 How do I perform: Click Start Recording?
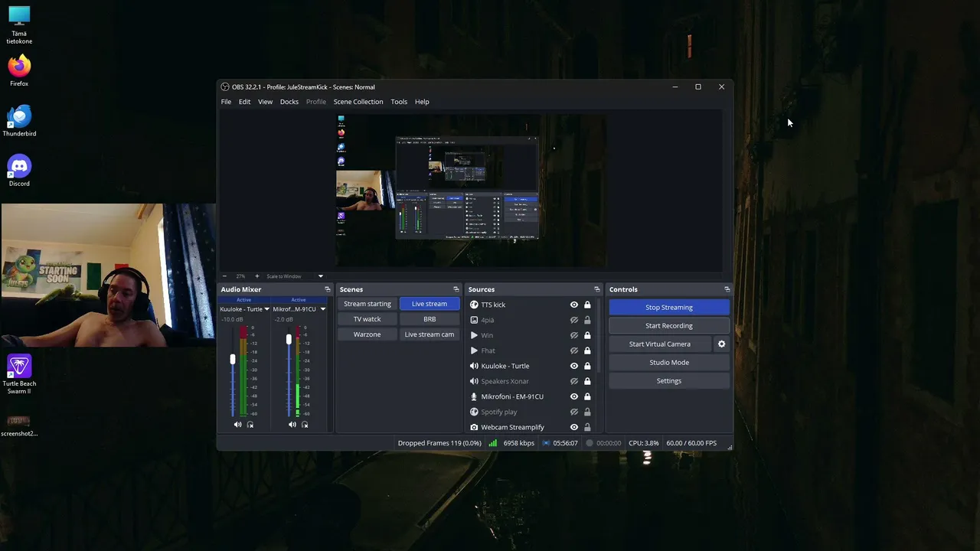(669, 326)
